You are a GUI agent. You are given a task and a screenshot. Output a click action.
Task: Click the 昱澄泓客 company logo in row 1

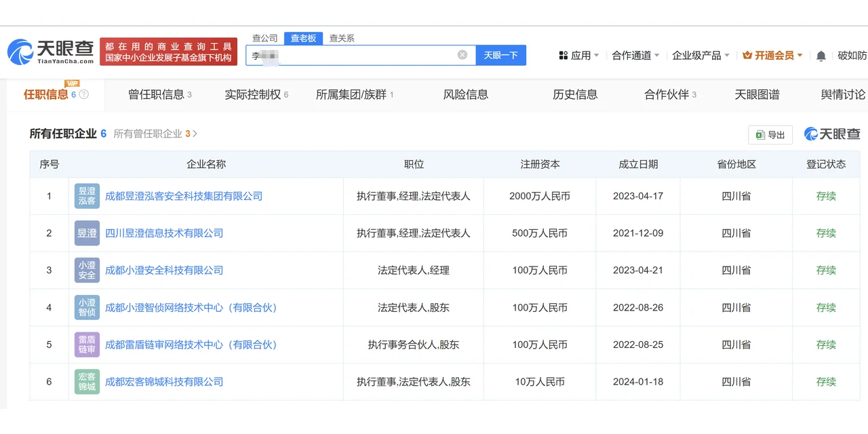pos(87,196)
